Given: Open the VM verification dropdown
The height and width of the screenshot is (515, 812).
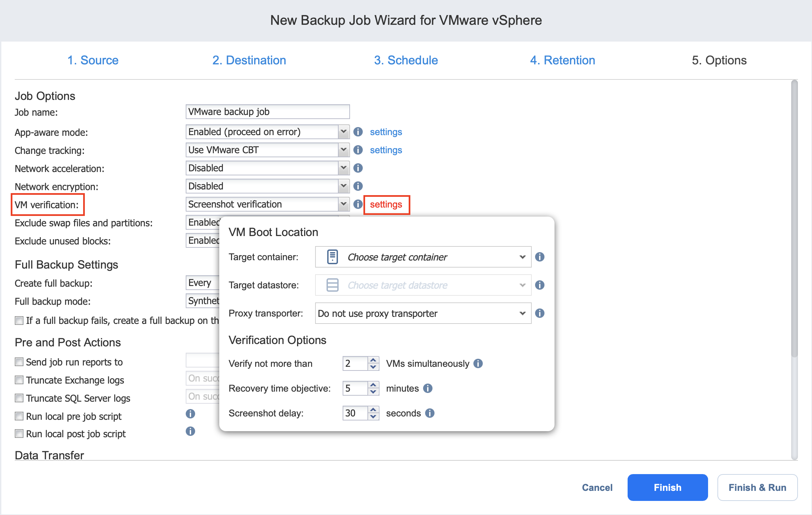Looking at the screenshot, I should click(268, 205).
